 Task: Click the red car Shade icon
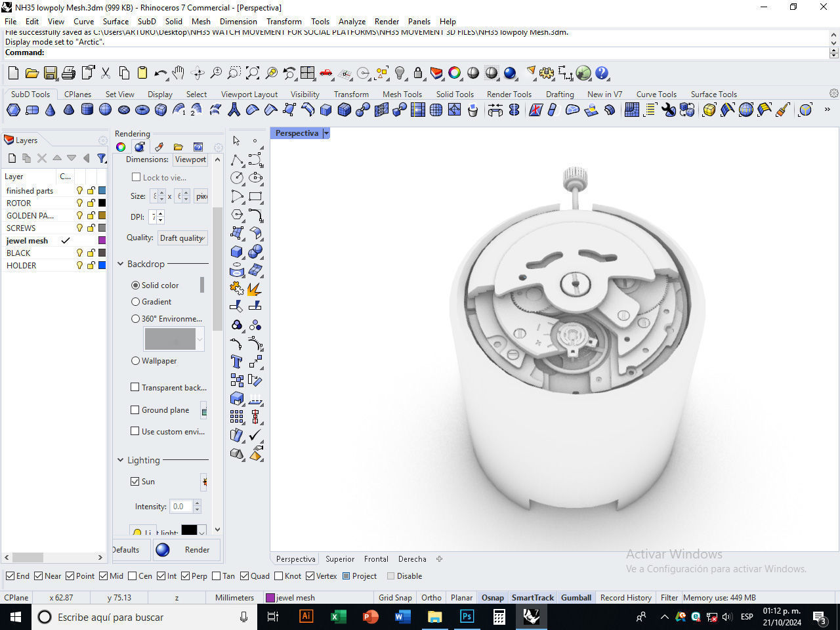(326, 73)
